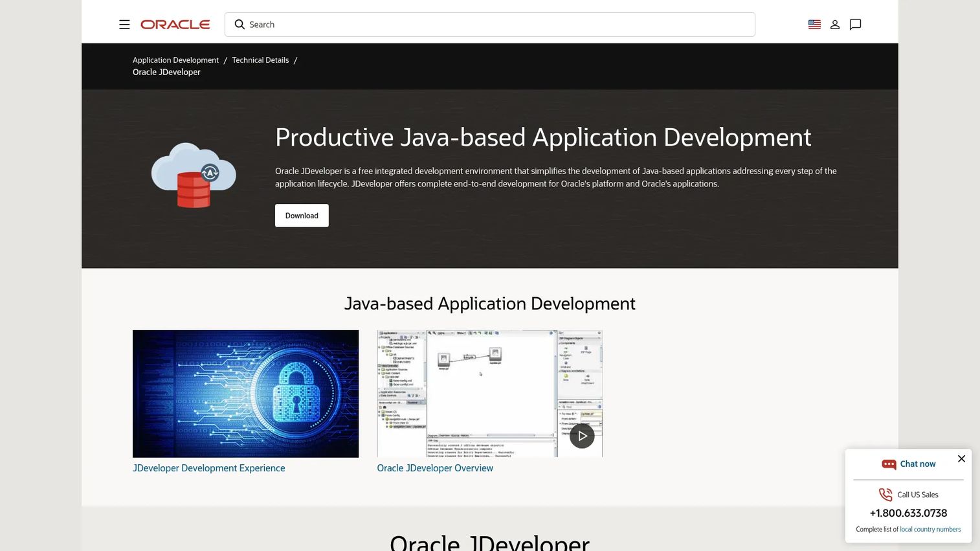Open the user account icon
Image resolution: width=980 pixels, height=551 pixels.
[835, 25]
